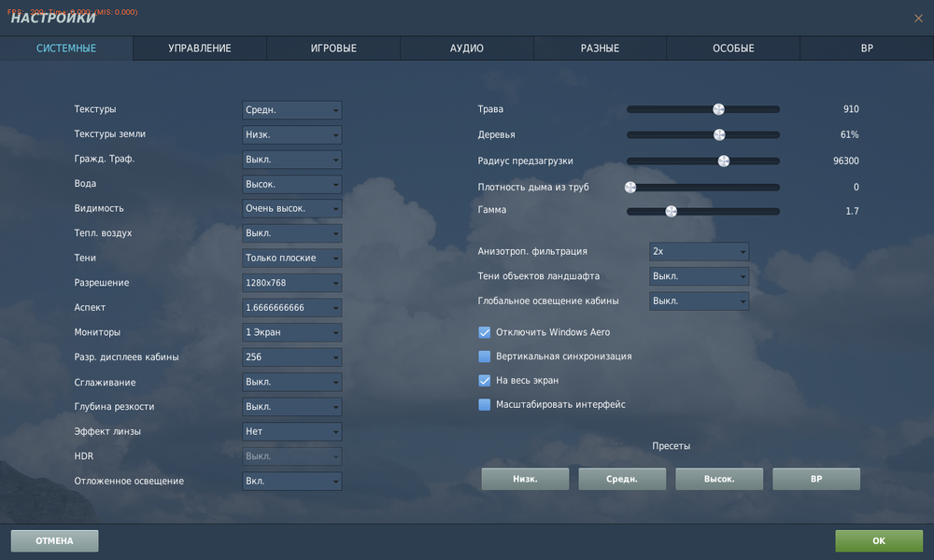Apply the Средн. preset

(x=622, y=479)
